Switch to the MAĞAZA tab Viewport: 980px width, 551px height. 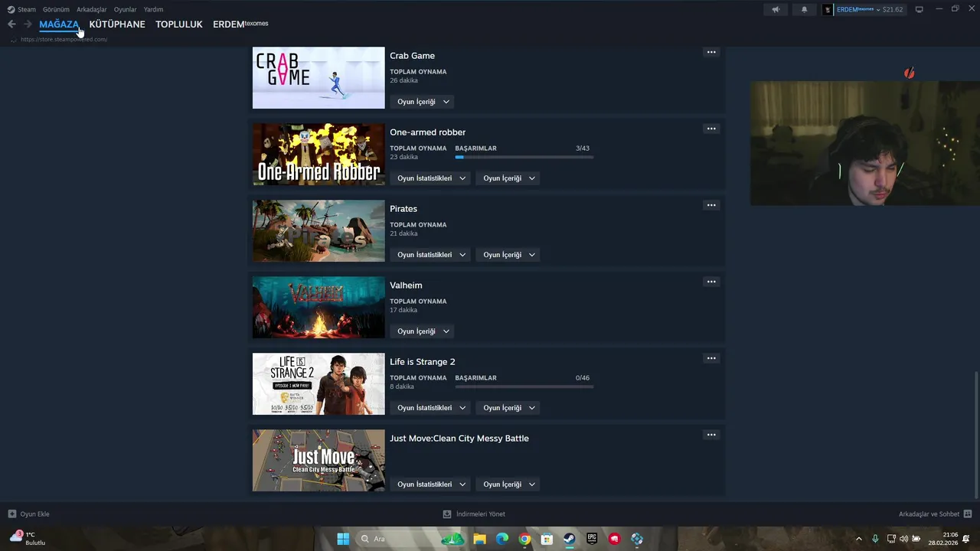pos(59,24)
